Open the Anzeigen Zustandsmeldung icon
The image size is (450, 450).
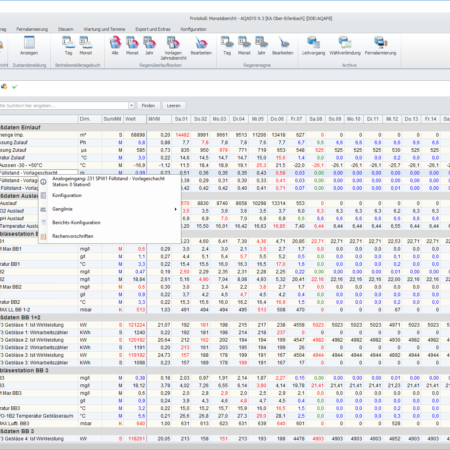(29, 46)
